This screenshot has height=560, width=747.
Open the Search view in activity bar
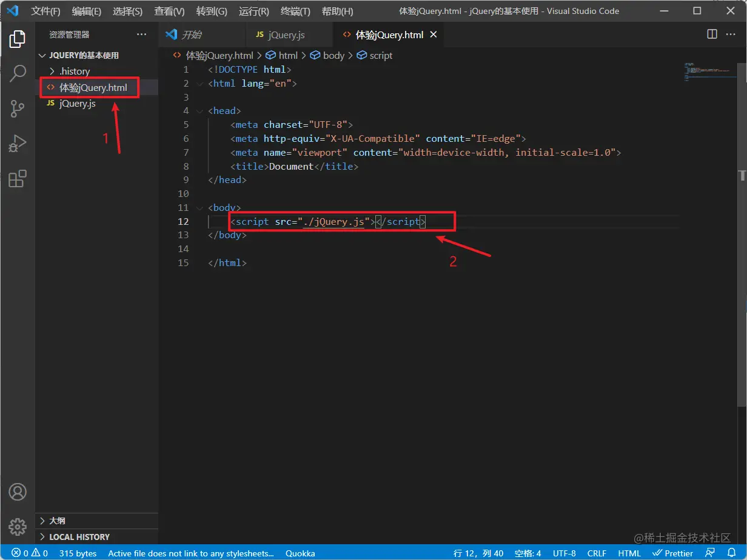[x=18, y=74]
